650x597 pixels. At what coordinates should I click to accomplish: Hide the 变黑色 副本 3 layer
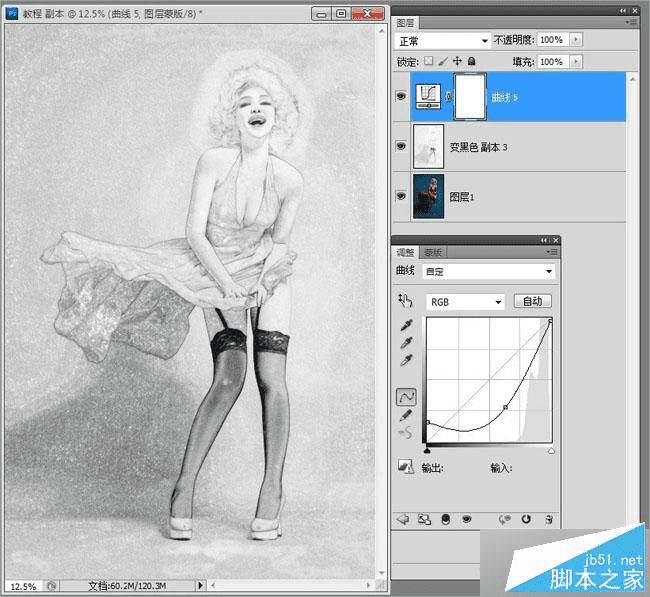click(401, 146)
